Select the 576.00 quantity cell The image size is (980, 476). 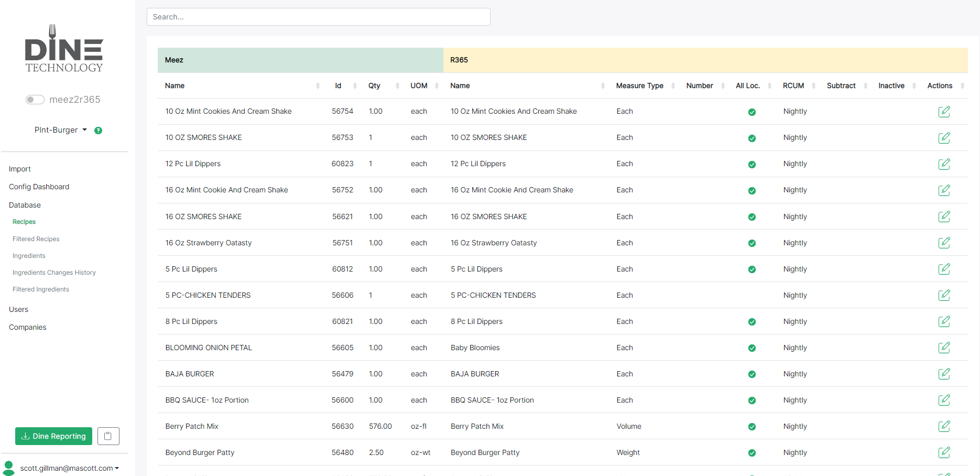click(380, 426)
